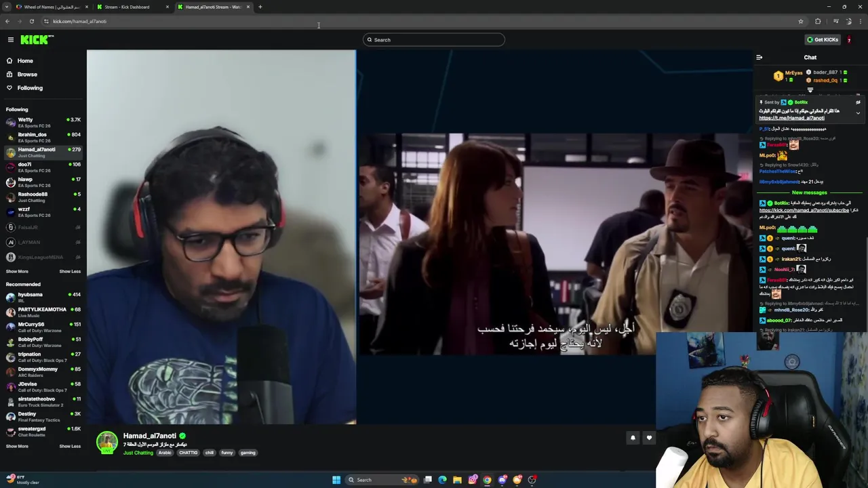This screenshot has width=868, height=488.
Task: Collapse the chat panel with the arrow icon
Action: coord(759,58)
